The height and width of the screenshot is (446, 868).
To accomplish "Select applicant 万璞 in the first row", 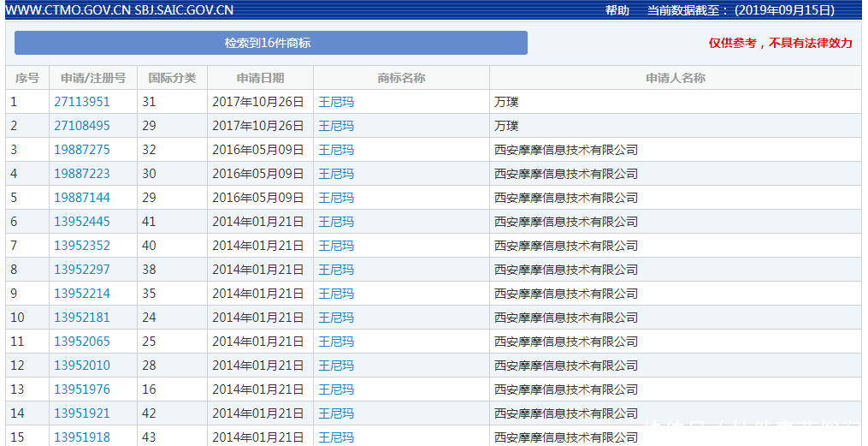I will click(x=506, y=102).
